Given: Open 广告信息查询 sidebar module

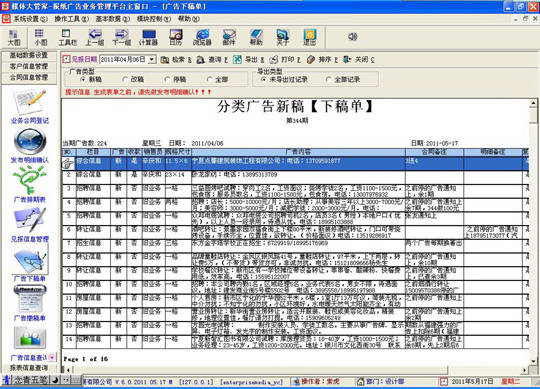Looking at the screenshot, I should [x=29, y=343].
